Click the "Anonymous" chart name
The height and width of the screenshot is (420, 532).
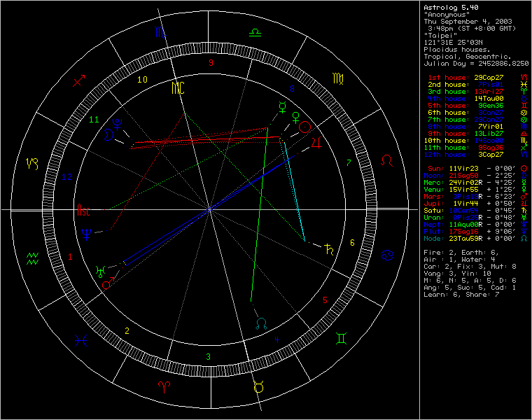click(x=447, y=15)
